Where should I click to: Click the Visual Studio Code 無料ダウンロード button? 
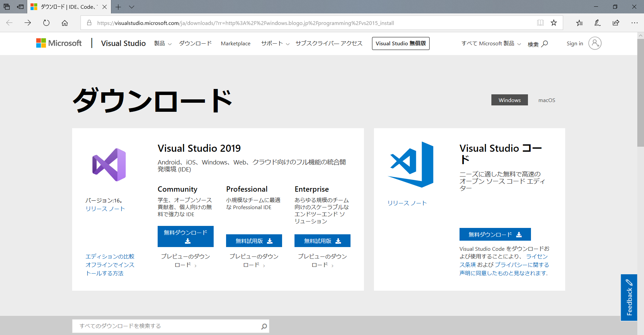(495, 234)
